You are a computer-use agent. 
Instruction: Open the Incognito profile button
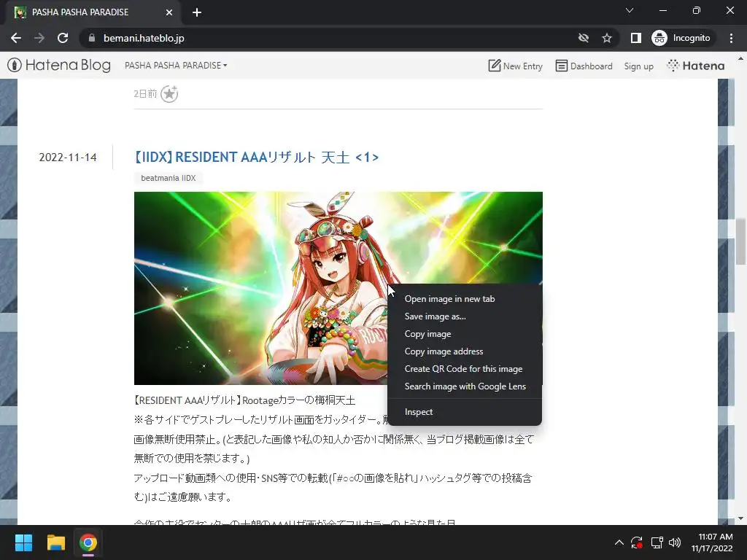point(681,38)
